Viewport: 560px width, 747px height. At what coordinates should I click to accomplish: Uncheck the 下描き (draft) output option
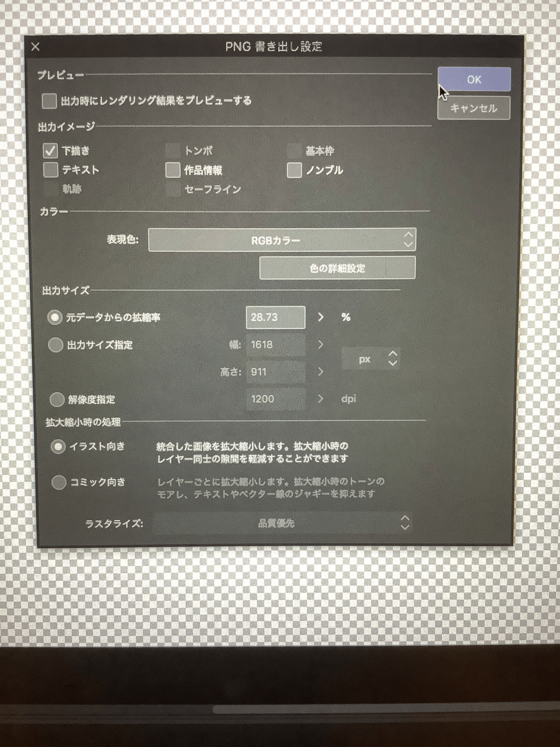click(51, 151)
